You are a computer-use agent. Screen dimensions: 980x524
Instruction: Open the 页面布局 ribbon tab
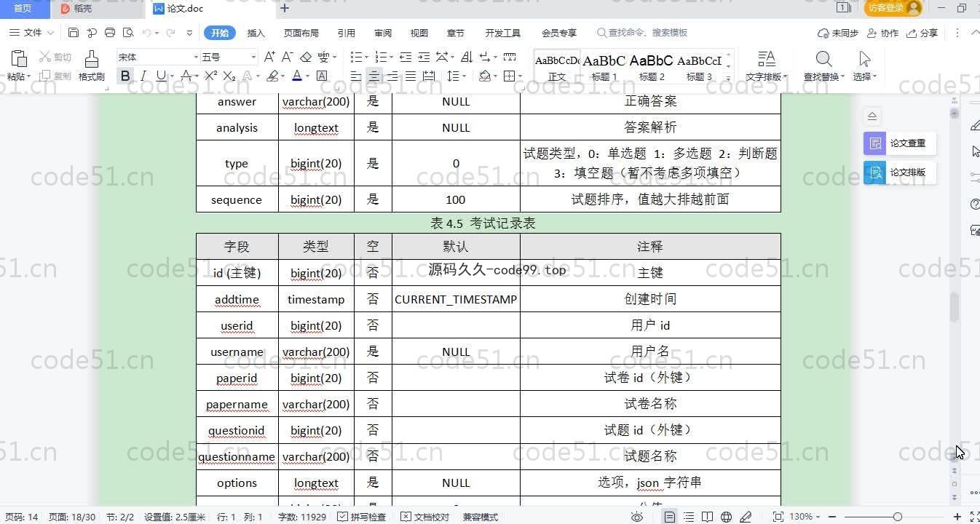coord(301,33)
